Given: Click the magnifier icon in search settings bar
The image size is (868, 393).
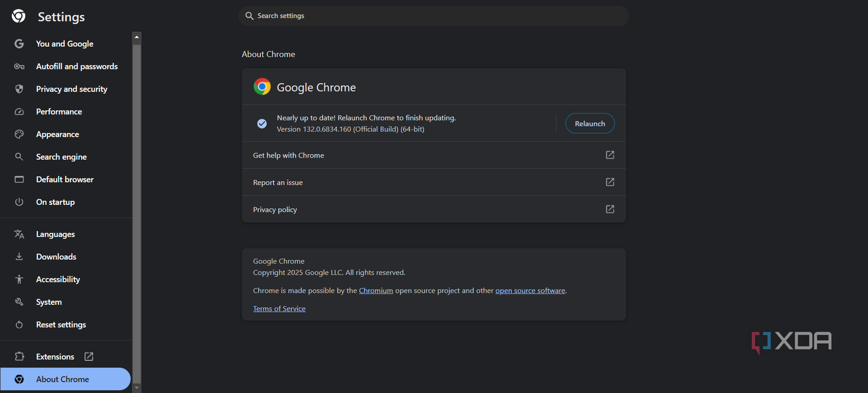Looking at the screenshot, I should (249, 16).
